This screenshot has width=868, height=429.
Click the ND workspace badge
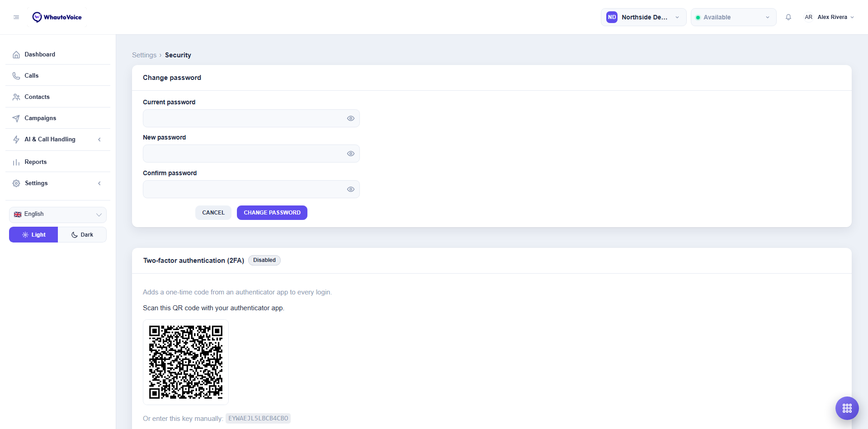coord(612,17)
